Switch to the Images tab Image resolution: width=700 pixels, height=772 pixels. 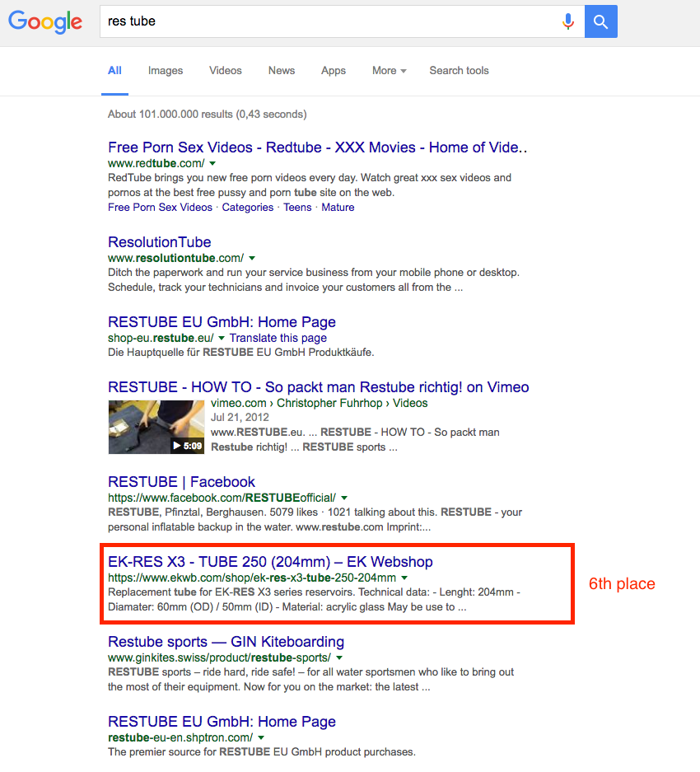[x=166, y=71]
